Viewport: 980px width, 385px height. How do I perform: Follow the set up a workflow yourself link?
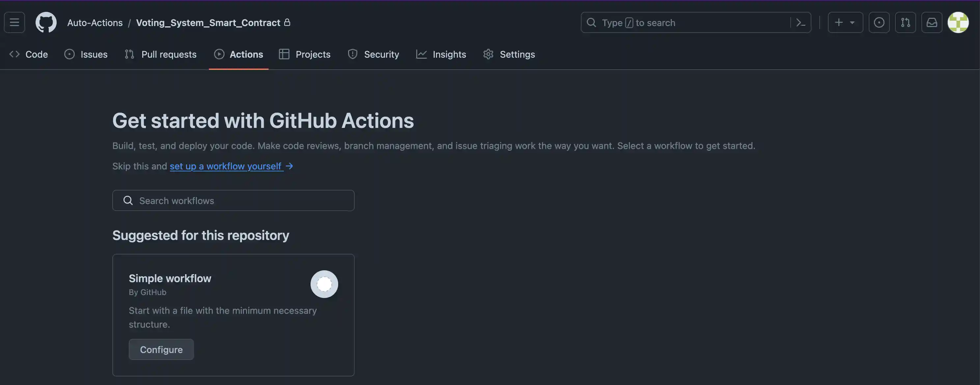[227, 166]
